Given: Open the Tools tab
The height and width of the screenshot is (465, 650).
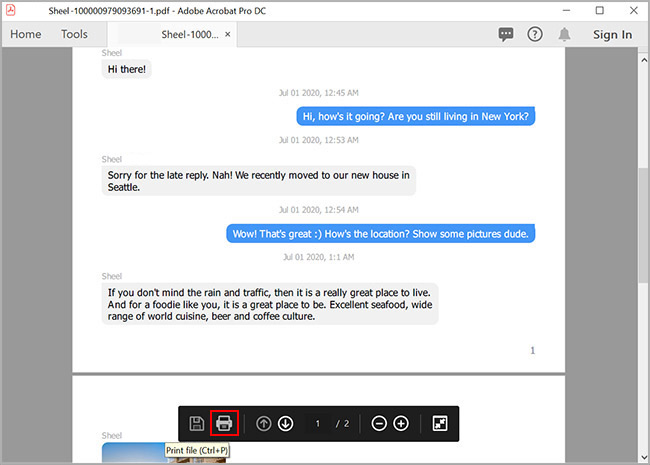Looking at the screenshot, I should point(74,34).
